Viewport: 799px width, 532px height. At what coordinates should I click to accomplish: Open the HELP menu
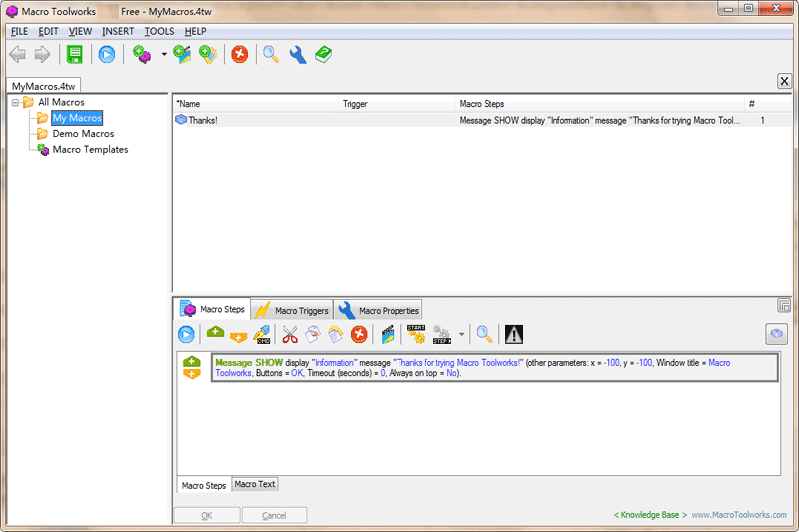coord(195,31)
